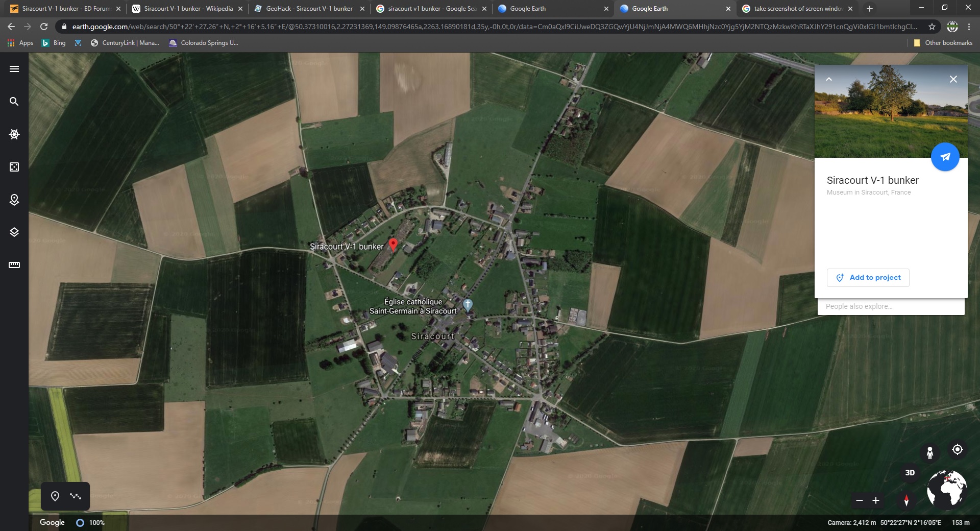
Task: Click Siracourt V-1 bunker card title
Action: 872,180
